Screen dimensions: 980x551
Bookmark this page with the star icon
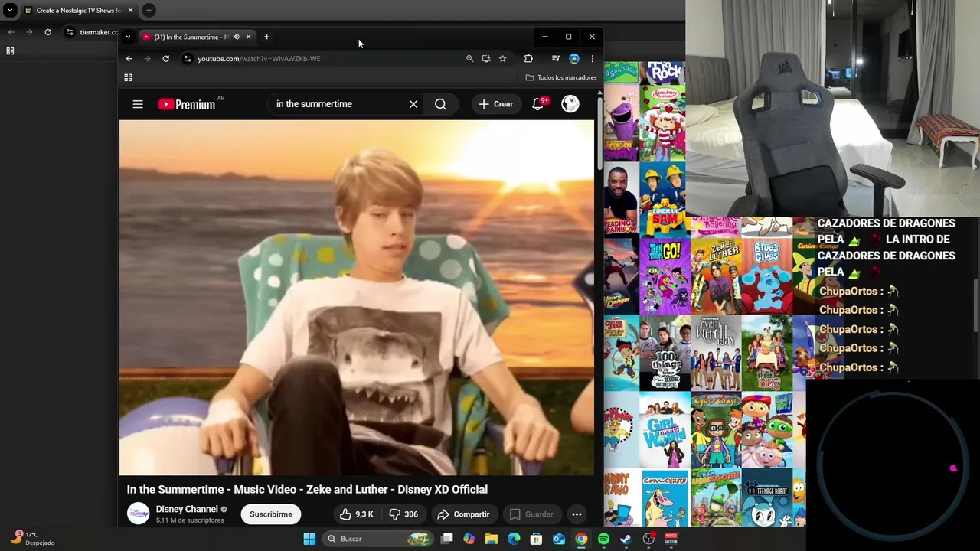502,58
